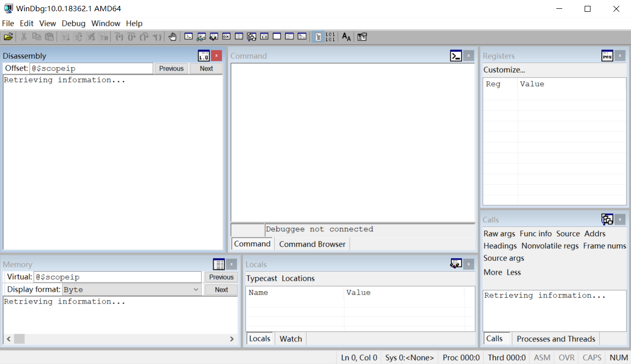Open the Scratch pad toolbar icon
The width and height of the screenshot is (631, 364).
point(277,37)
